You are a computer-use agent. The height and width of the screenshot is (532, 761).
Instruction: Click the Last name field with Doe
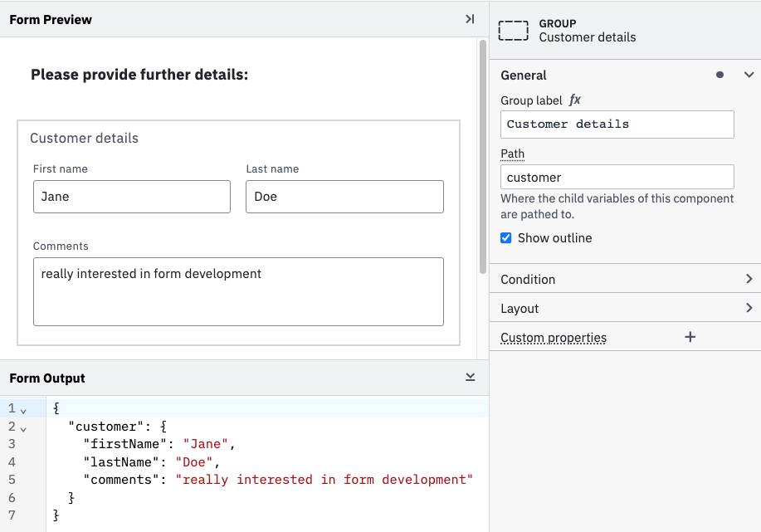tap(344, 197)
